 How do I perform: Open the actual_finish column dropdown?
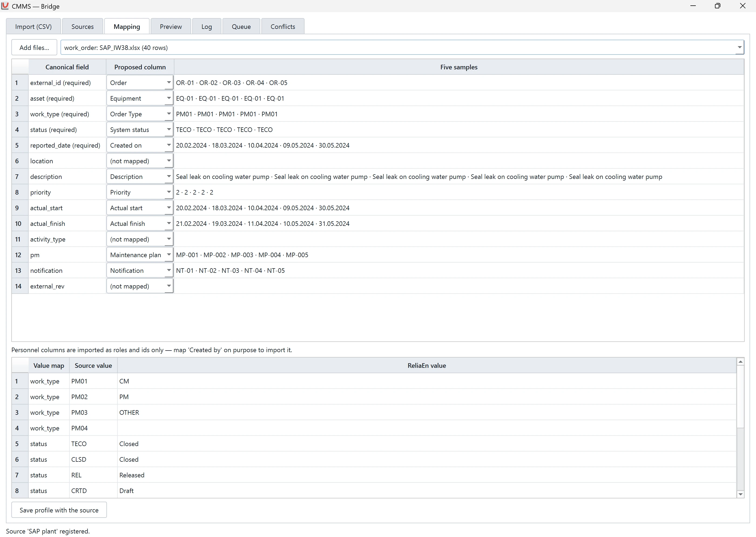(140, 223)
